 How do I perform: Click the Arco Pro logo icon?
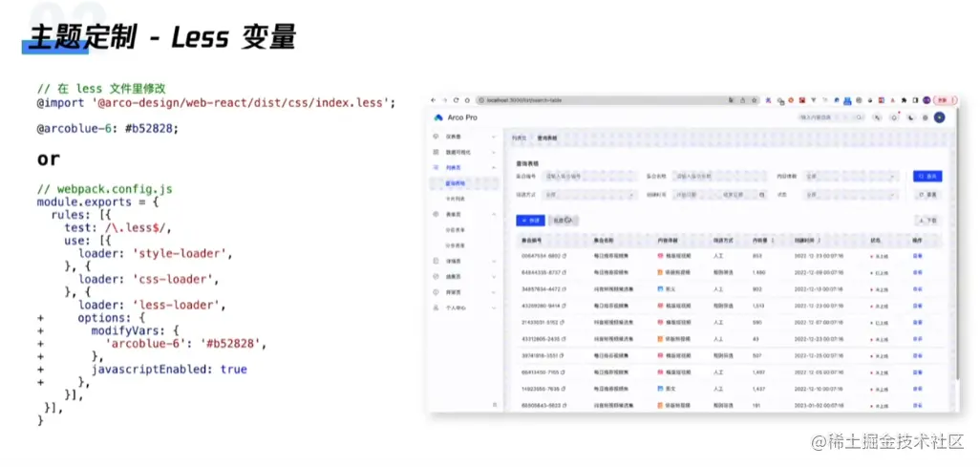[x=438, y=117]
